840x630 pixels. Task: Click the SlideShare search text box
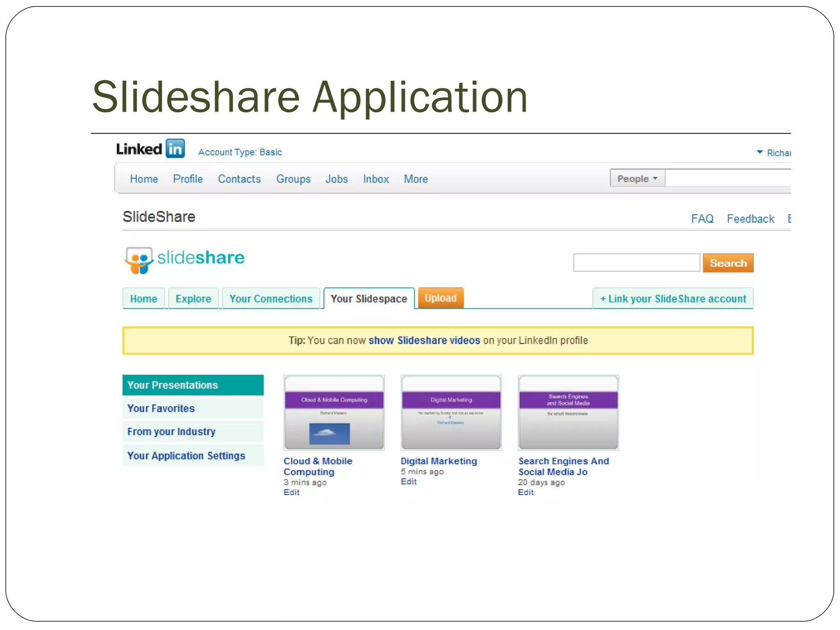coord(637,262)
